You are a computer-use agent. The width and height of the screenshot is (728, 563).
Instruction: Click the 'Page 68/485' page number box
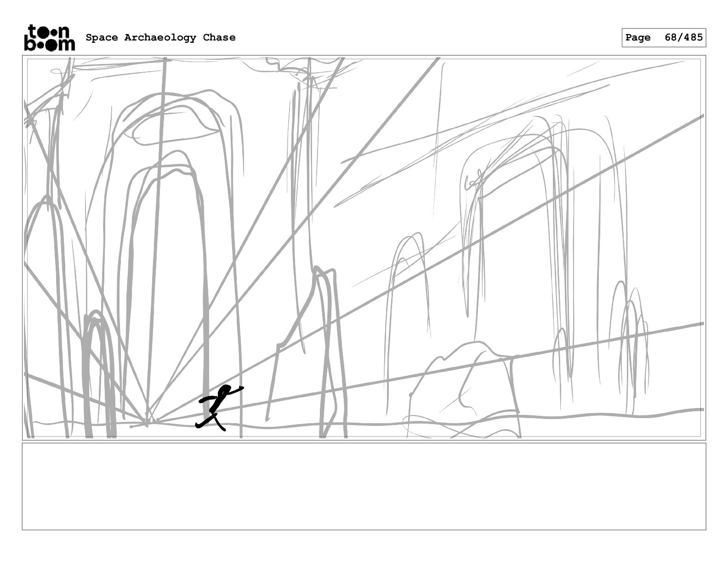click(664, 38)
